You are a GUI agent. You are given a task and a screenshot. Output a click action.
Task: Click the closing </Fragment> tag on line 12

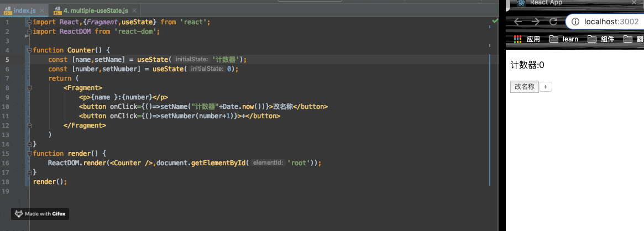pos(85,125)
